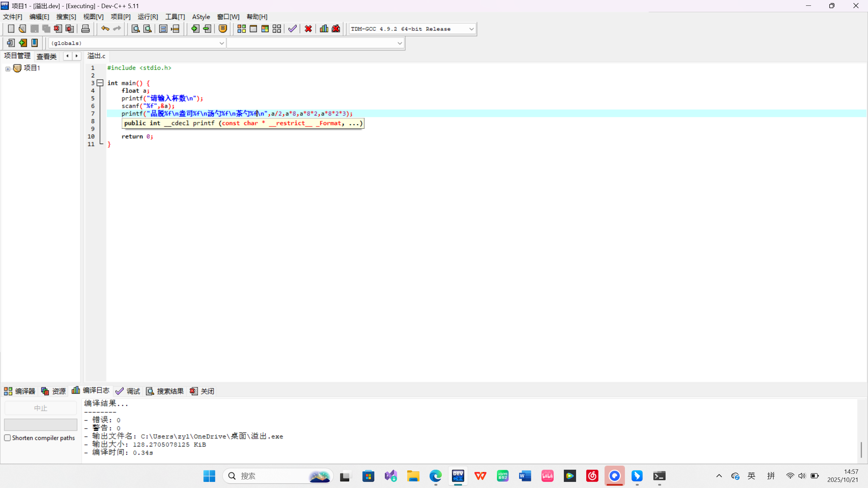
Task: Switch to the 调试 bottom tab
Action: click(x=128, y=391)
